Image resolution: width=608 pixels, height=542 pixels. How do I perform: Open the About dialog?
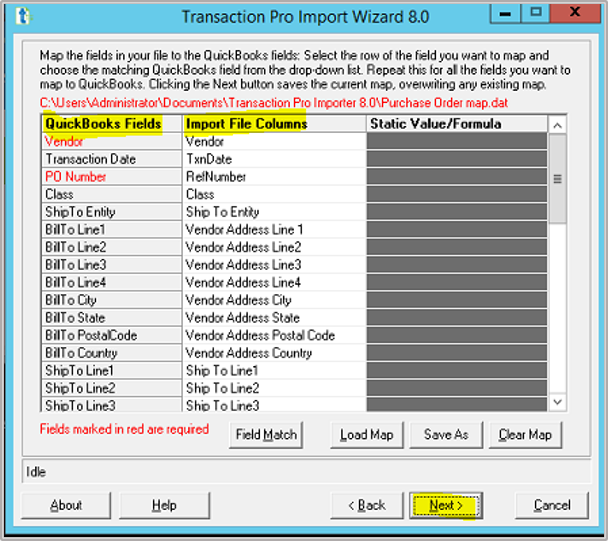coord(66,506)
